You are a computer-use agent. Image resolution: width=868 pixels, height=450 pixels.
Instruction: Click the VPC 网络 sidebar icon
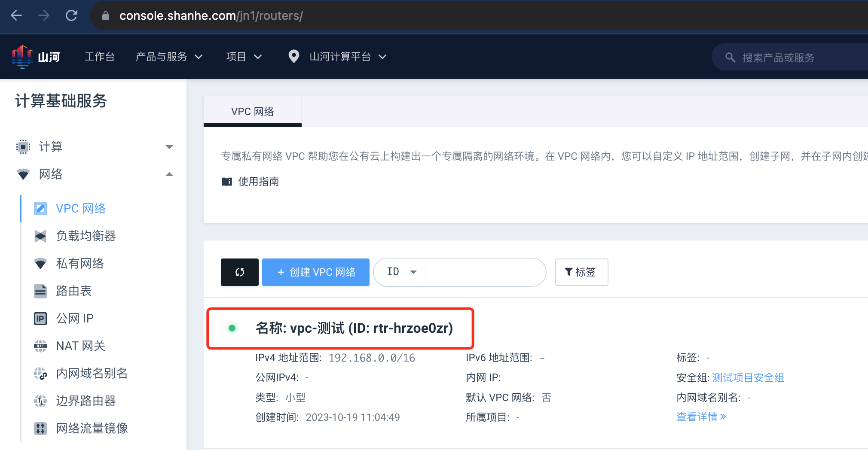40,209
